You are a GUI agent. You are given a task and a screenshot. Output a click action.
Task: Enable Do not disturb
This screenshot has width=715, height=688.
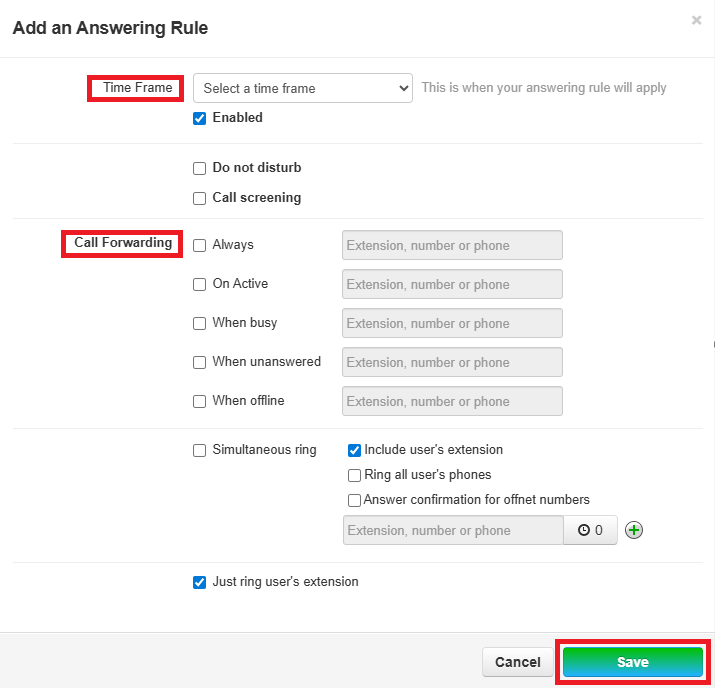[199, 168]
